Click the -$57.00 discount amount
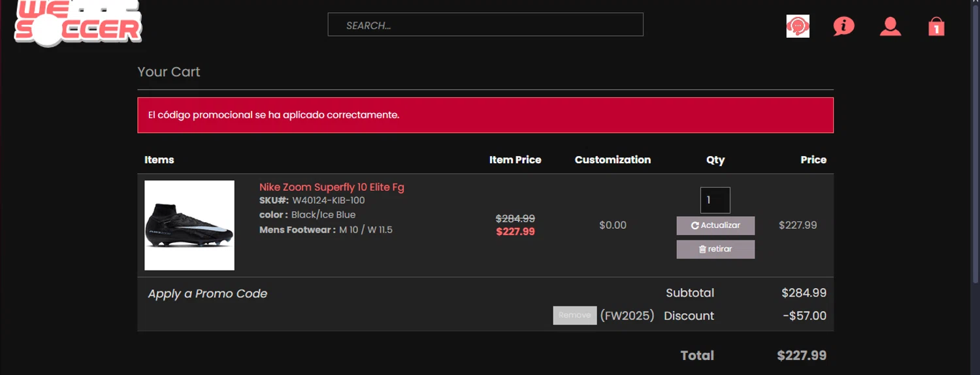The image size is (980, 375). (804, 316)
